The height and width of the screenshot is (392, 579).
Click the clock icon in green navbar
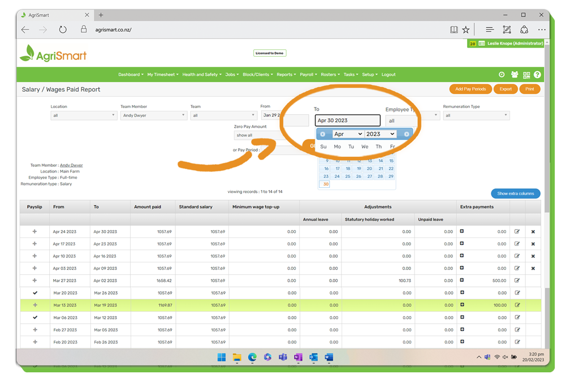point(502,75)
